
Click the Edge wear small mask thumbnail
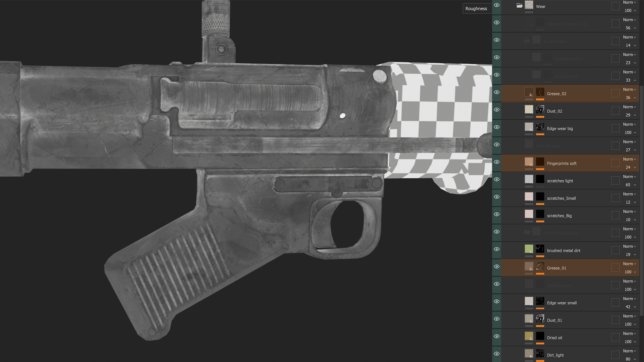[540, 301]
